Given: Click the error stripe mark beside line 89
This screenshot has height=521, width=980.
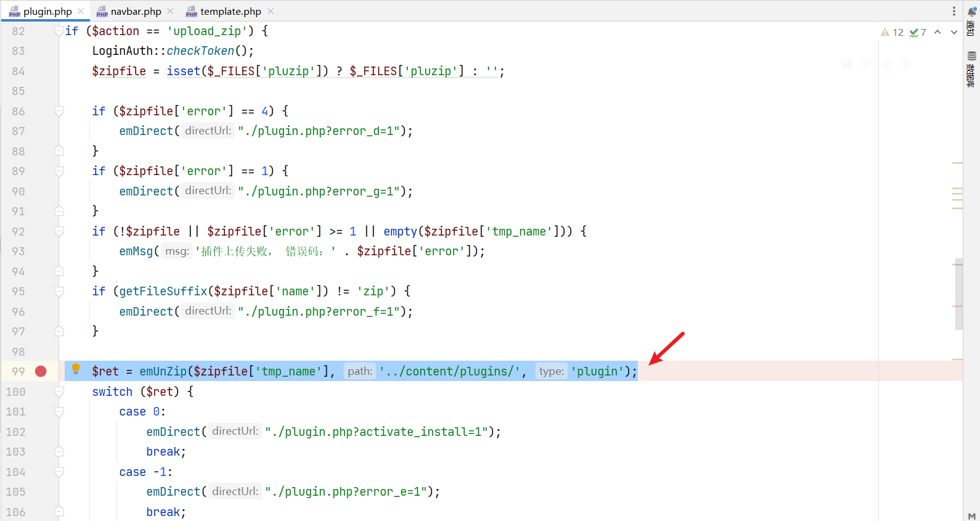Looking at the screenshot, I should 957,163.
